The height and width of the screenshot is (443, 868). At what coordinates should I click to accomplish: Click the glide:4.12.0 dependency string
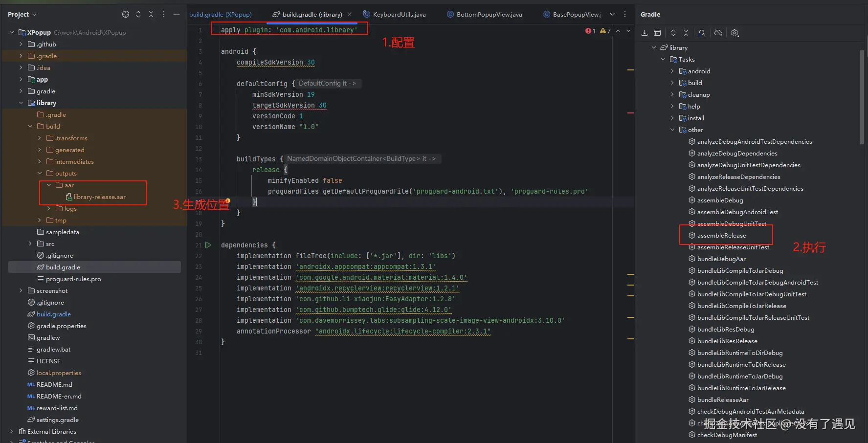[374, 310]
